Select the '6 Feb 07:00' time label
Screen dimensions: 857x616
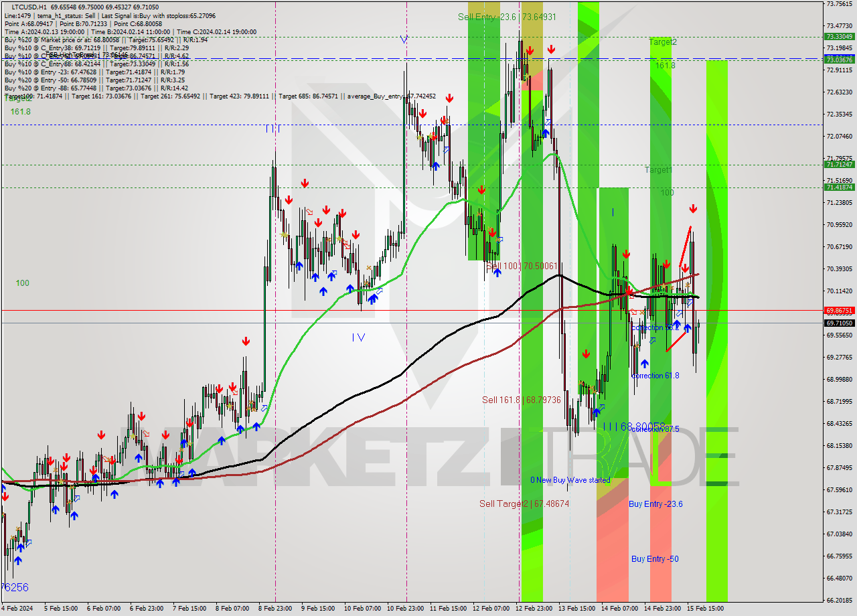[104, 609]
